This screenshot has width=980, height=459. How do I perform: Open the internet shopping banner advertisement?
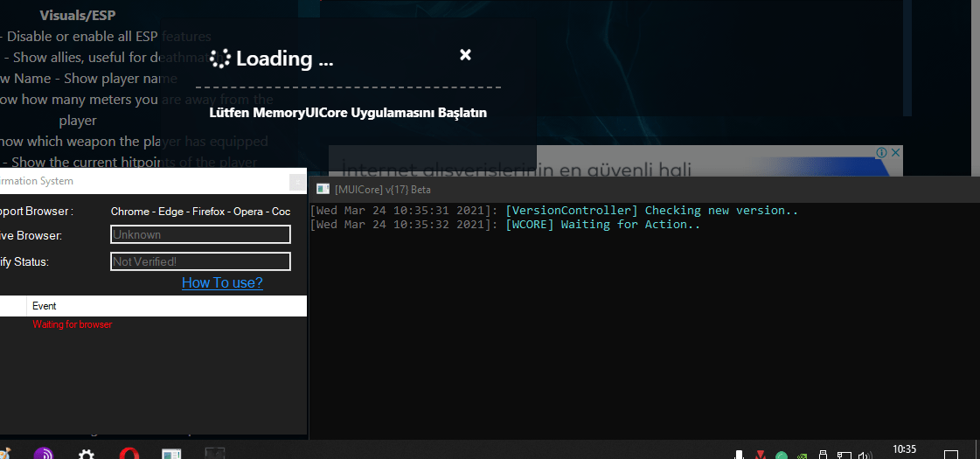coord(615,162)
